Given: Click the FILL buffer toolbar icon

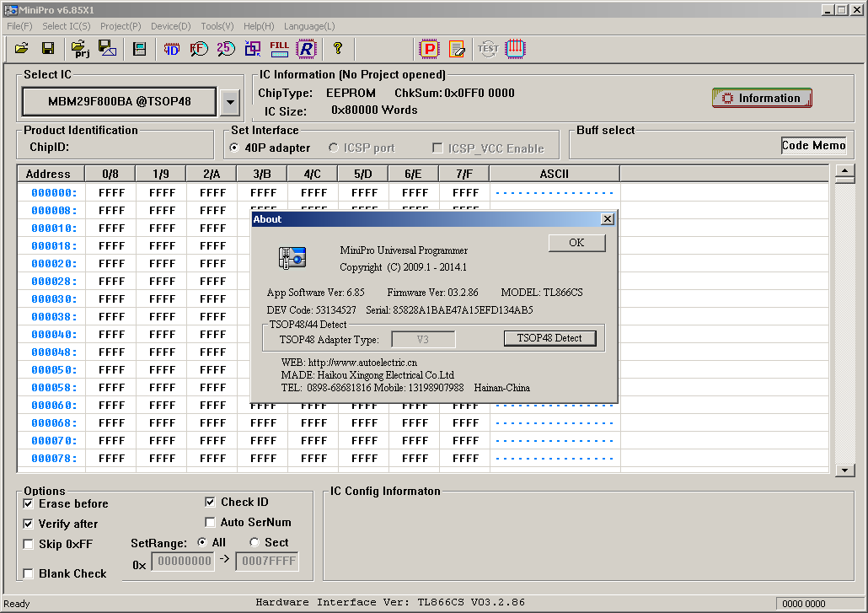Looking at the screenshot, I should [280, 49].
